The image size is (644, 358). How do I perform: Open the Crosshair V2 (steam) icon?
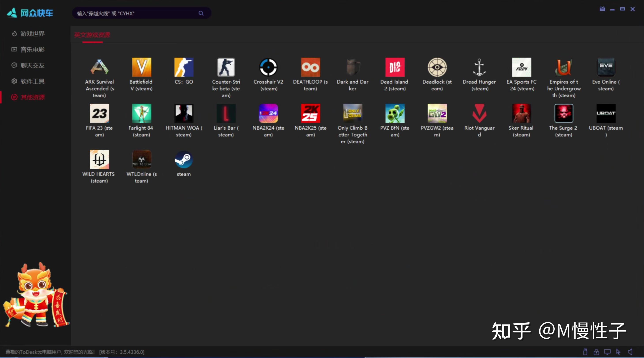click(268, 67)
